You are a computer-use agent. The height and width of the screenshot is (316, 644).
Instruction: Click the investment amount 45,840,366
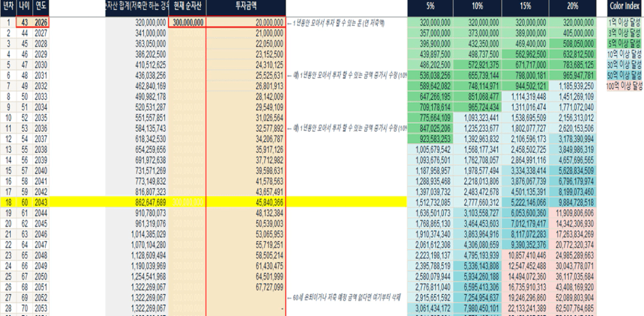(245, 202)
